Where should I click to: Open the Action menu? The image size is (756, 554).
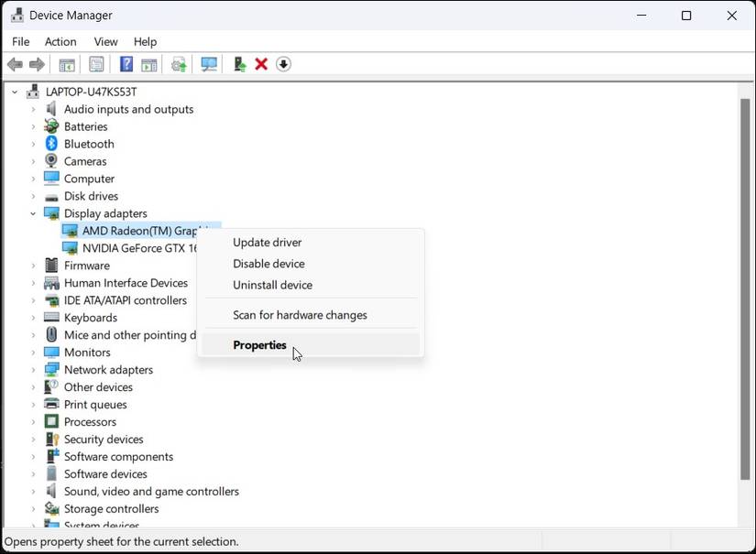(x=60, y=41)
